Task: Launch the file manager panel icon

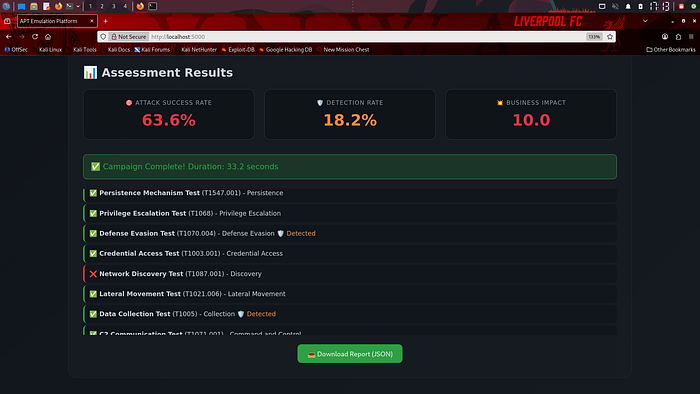Action: click(x=33, y=6)
